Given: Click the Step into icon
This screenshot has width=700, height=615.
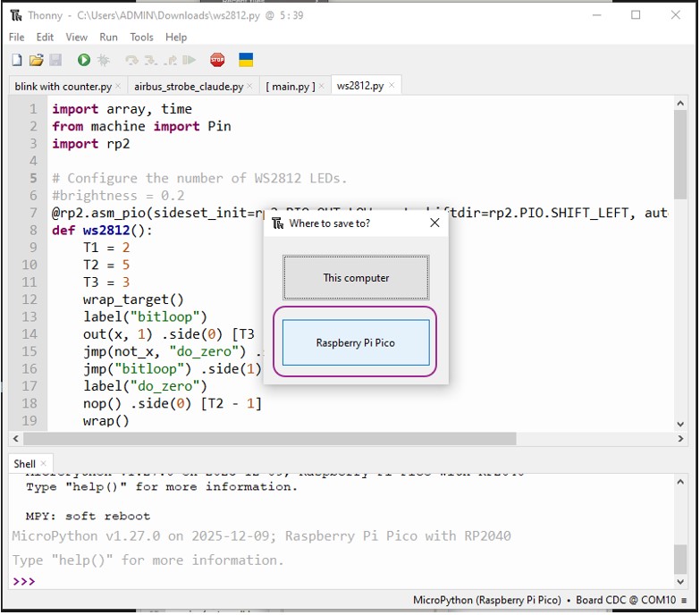Looking at the screenshot, I should pos(151,60).
